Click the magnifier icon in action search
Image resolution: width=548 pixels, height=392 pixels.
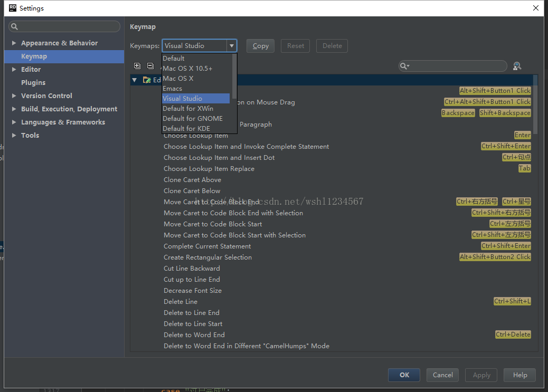point(404,66)
